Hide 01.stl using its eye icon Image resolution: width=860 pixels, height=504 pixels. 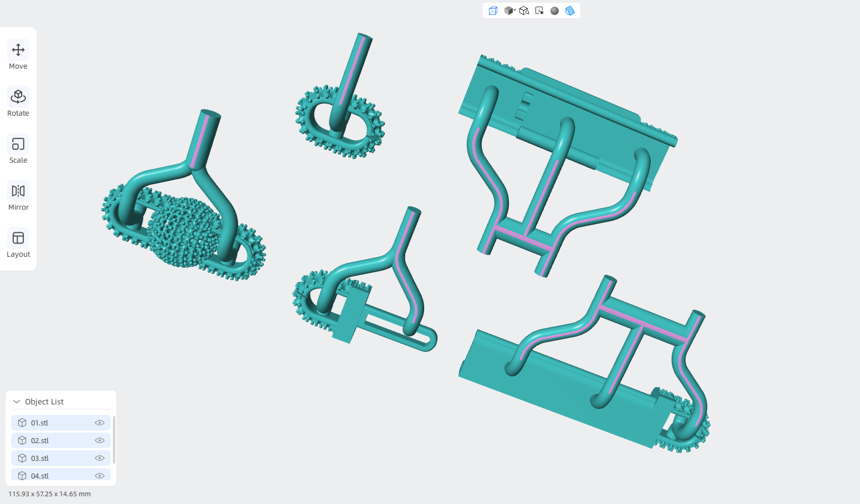(100, 423)
